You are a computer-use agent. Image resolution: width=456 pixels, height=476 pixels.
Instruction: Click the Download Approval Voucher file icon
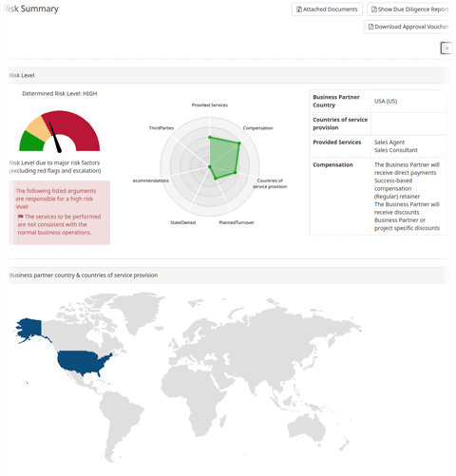coord(370,27)
